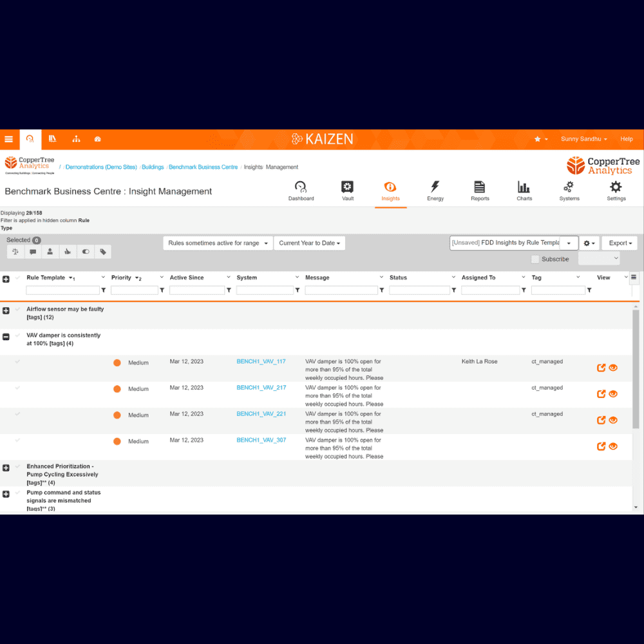Expand the Airflow sensor may be faulty group

[x=6, y=310]
